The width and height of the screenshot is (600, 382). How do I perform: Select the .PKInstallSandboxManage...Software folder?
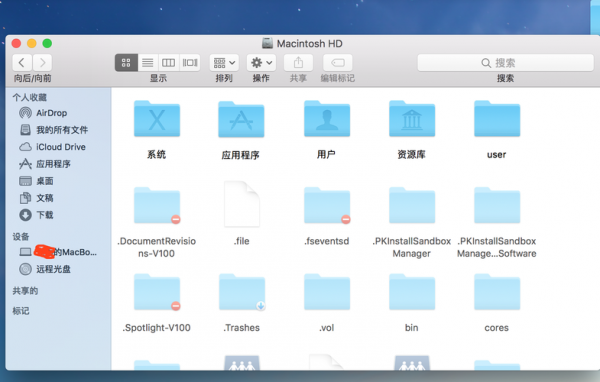(497, 206)
